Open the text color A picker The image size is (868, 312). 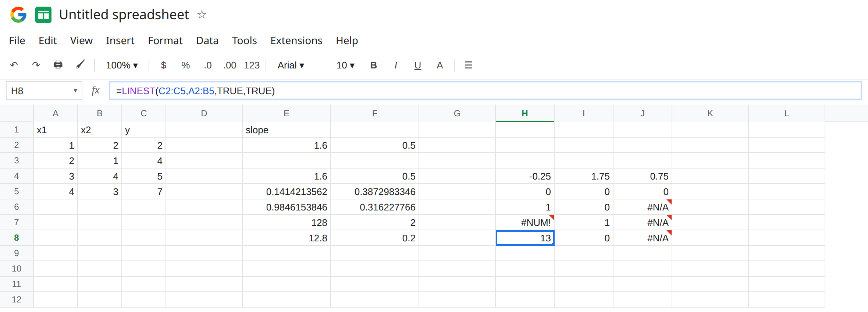tap(440, 65)
